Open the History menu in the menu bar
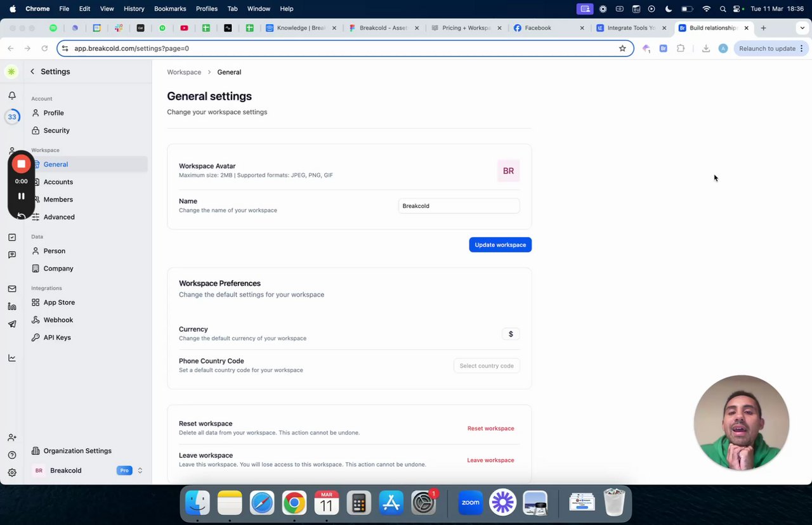The image size is (812, 525). click(134, 9)
